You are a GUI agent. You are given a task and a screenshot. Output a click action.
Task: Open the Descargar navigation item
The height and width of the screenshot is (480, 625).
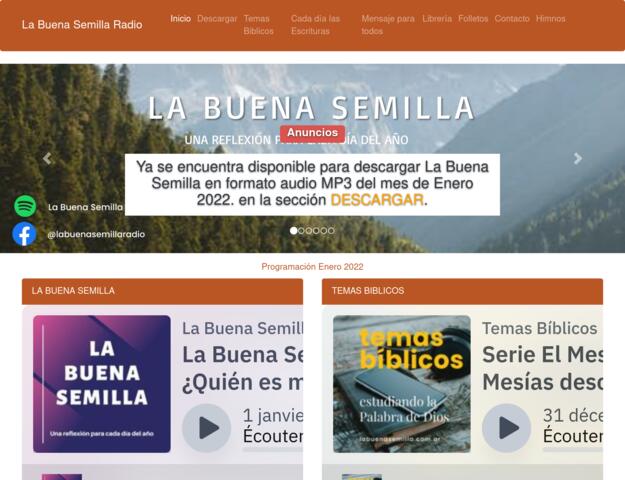(x=217, y=18)
